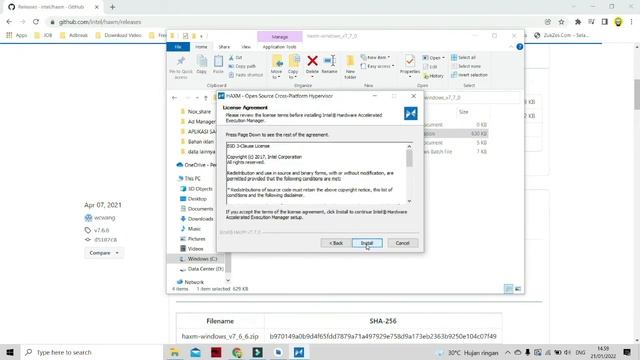Bookmark this page with the star icon
This screenshot has width=640, height=360.
(562, 22)
